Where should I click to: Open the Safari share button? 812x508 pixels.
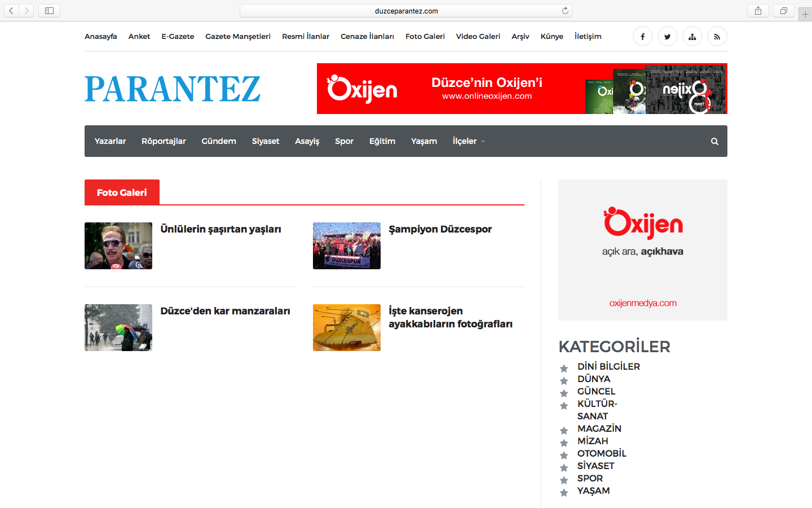coord(758,11)
